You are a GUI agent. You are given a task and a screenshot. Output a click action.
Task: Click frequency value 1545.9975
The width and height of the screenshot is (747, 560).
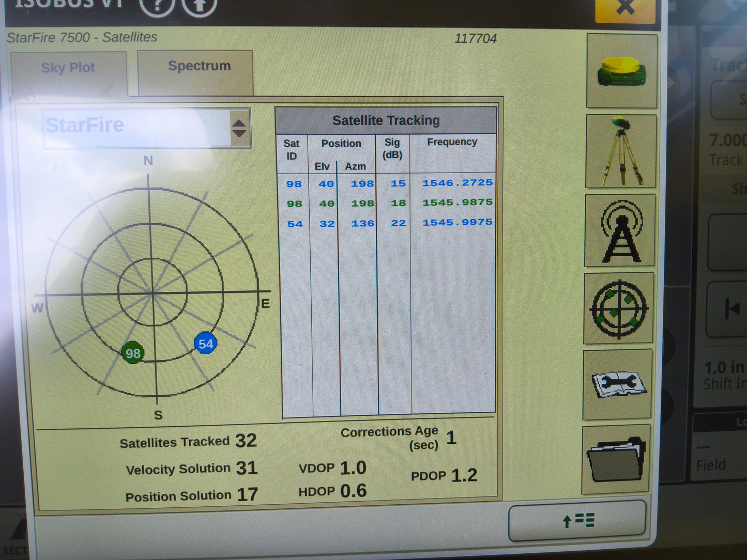(x=458, y=222)
